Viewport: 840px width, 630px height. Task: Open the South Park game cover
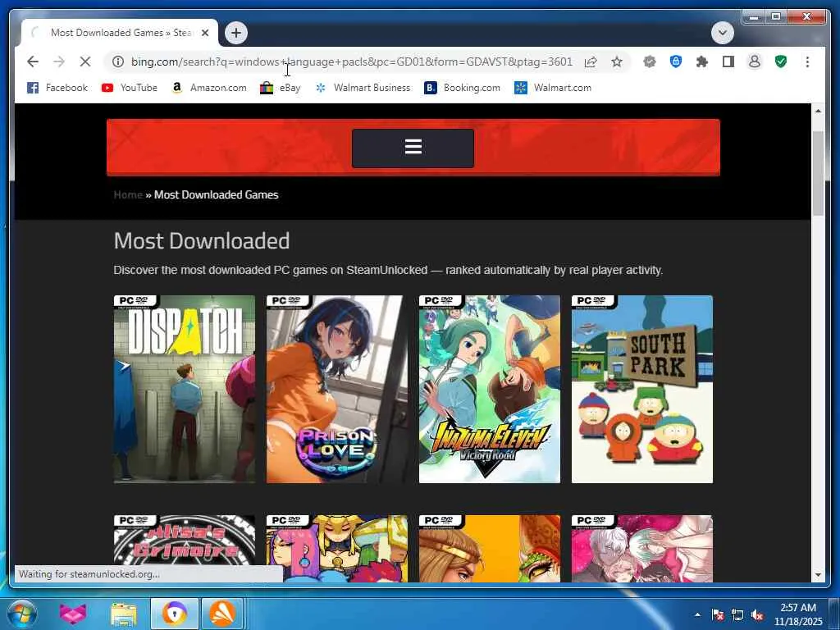[x=642, y=389]
